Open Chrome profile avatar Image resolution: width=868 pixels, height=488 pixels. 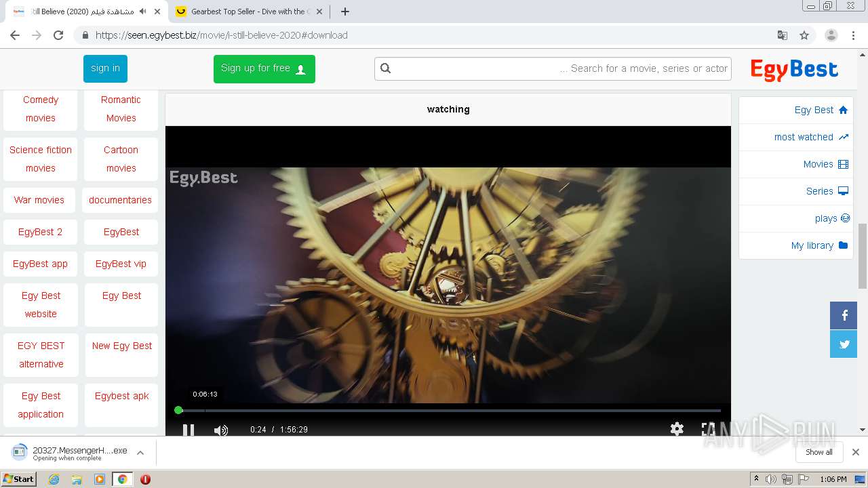[831, 35]
